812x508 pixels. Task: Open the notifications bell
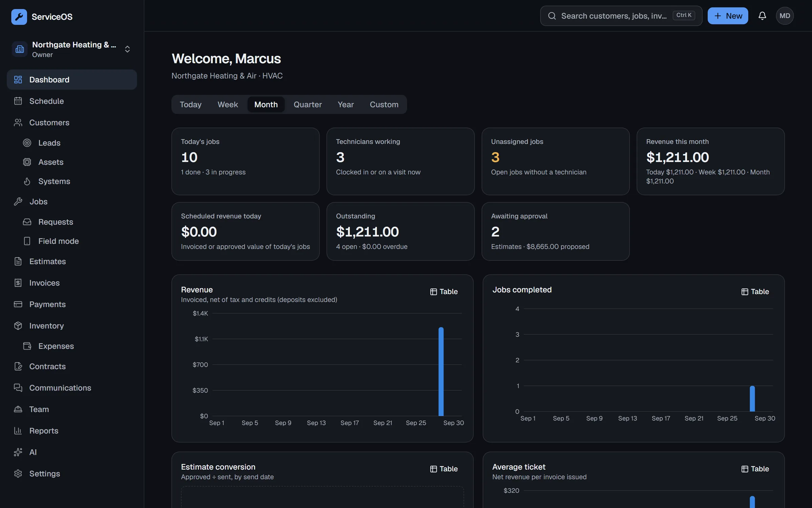(762, 16)
